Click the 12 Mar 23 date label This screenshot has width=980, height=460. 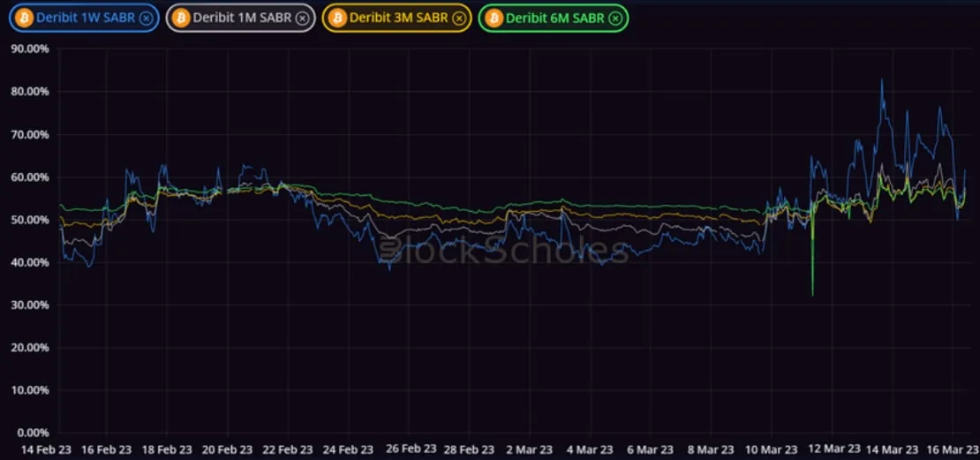coord(833,449)
